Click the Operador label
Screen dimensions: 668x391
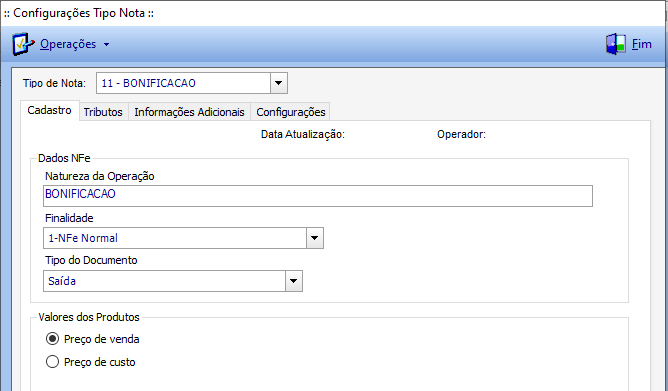click(461, 135)
